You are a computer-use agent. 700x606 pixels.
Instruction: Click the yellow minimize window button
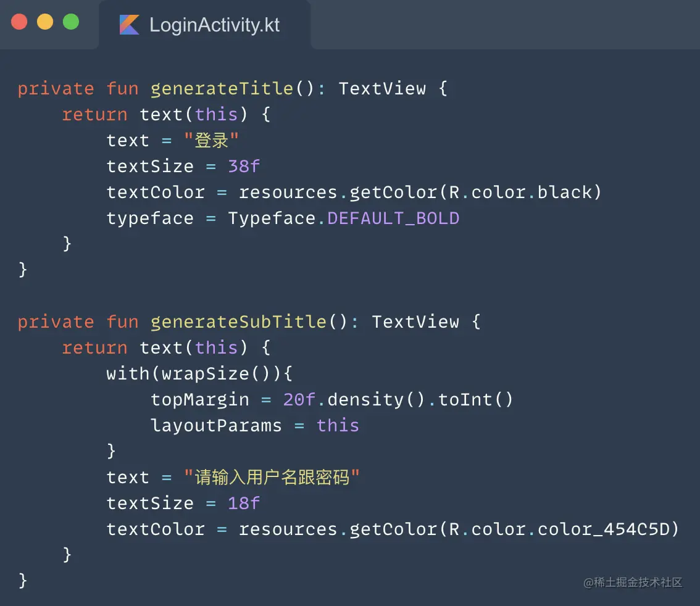[x=45, y=22]
